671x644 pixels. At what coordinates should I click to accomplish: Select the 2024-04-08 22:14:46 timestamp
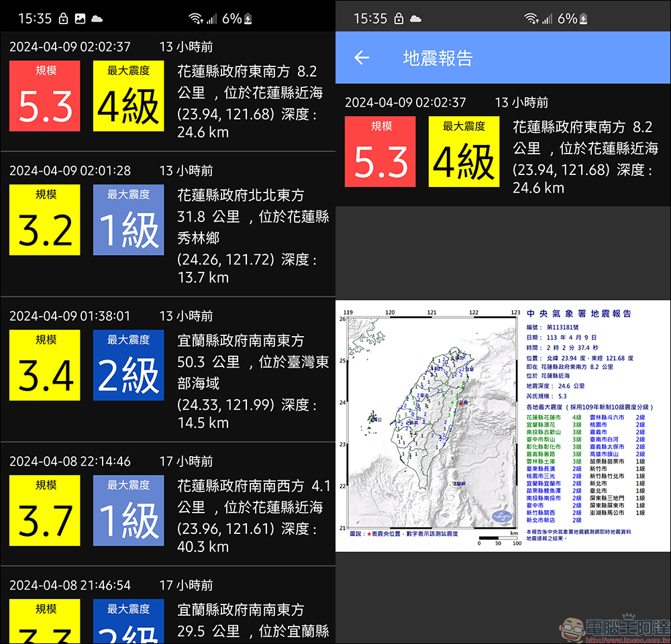point(70,462)
